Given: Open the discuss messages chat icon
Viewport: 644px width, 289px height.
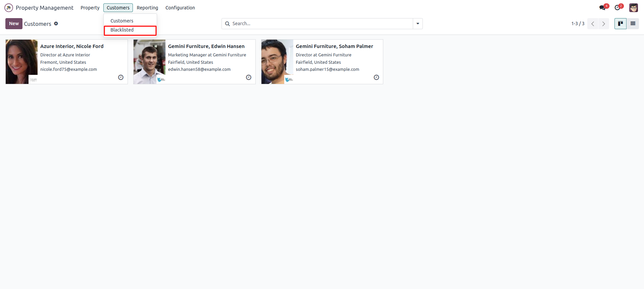Looking at the screenshot, I should [x=602, y=8].
